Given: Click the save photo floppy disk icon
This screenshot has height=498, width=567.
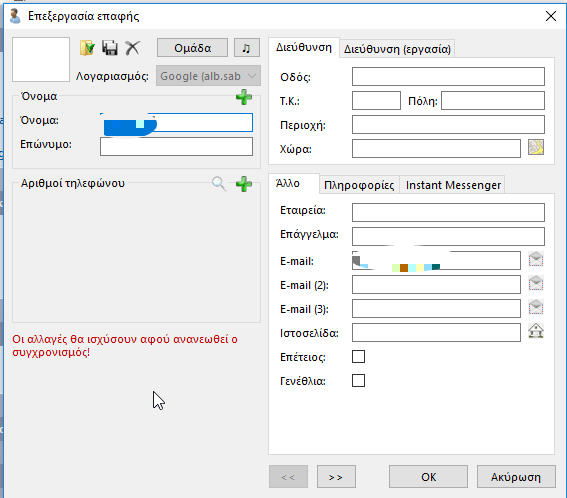Looking at the screenshot, I should [110, 48].
